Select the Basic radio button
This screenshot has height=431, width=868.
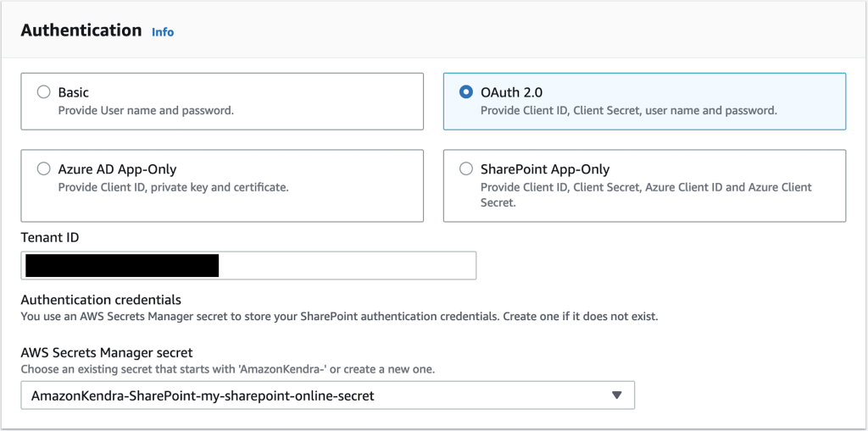(43, 92)
